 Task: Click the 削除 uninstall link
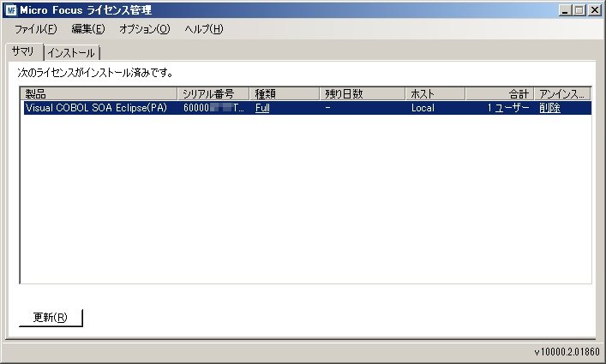pyautogui.click(x=549, y=108)
